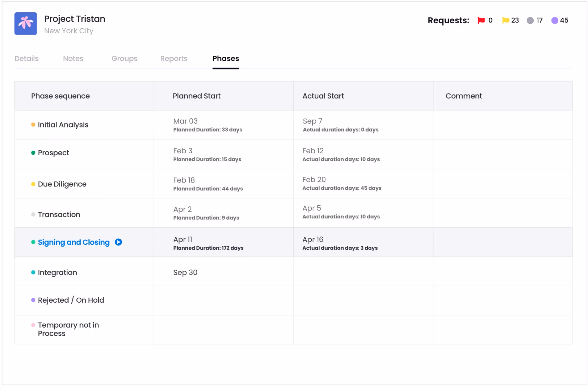Screen dimensions: 588x386
Task: Click the Sep 30 planned start for Integration
Action: (185, 272)
